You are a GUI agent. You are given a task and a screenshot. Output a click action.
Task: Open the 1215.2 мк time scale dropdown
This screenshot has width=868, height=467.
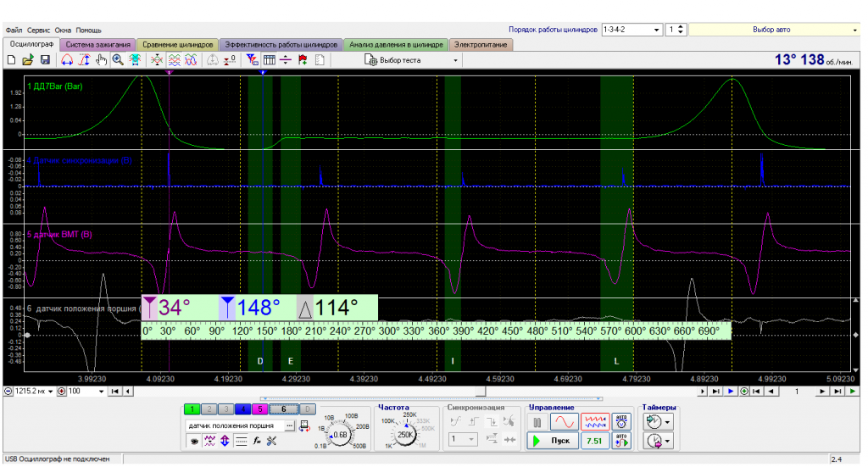click(33, 392)
